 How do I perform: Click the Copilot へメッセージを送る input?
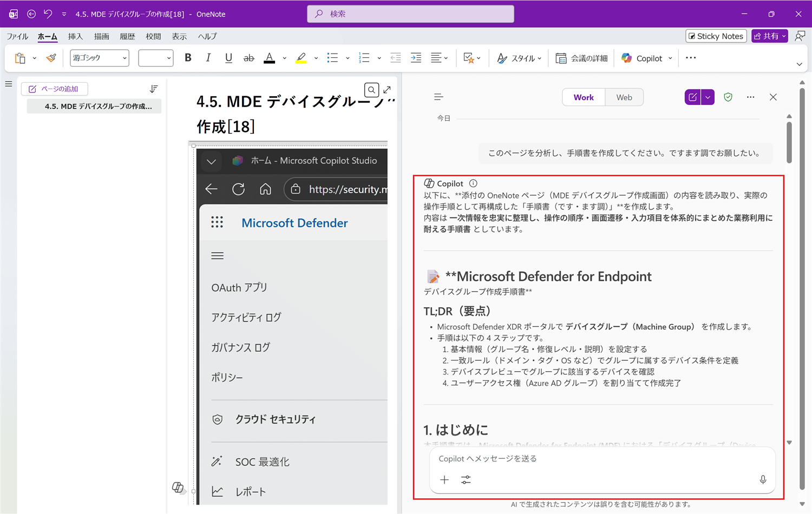pos(602,459)
